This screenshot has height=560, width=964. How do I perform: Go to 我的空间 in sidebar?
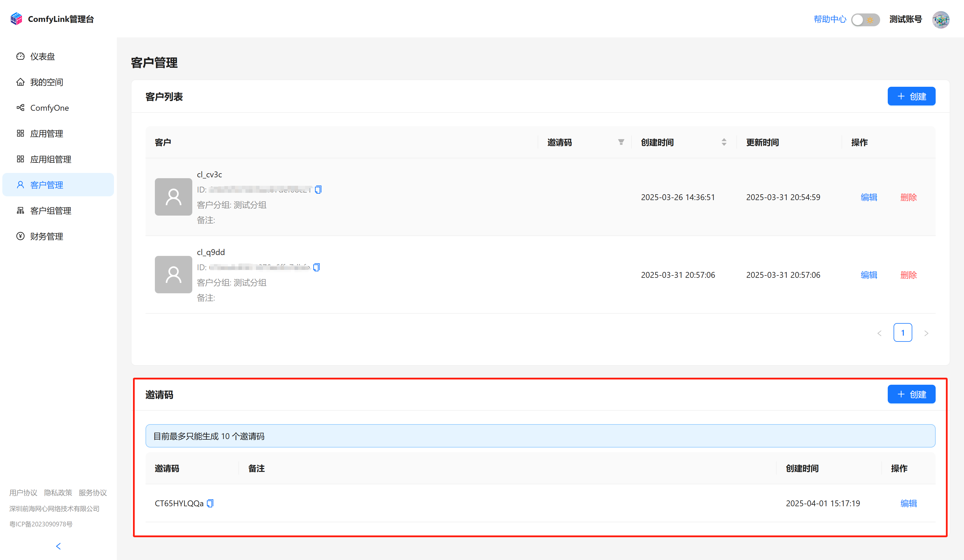[58, 82]
